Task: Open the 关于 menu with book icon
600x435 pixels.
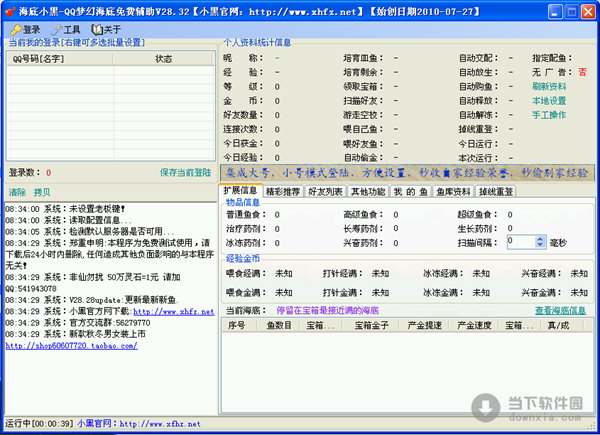Action: (x=106, y=29)
